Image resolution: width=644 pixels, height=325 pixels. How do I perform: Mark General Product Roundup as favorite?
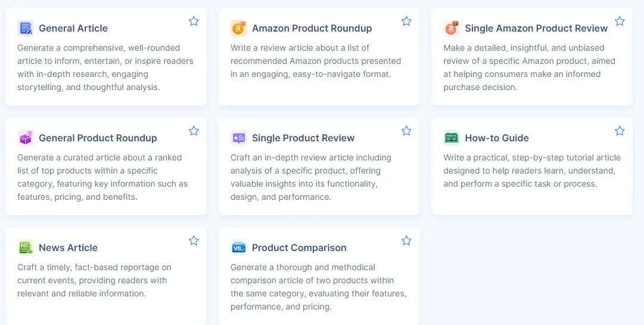(194, 131)
